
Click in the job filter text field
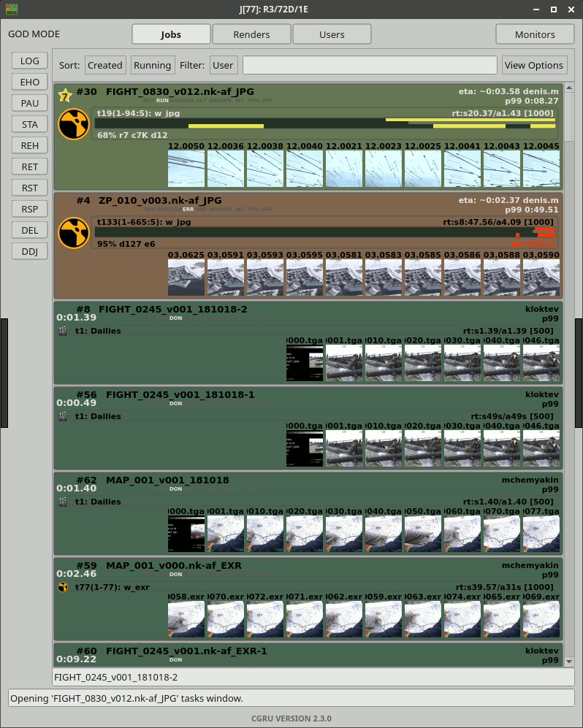[370, 65]
